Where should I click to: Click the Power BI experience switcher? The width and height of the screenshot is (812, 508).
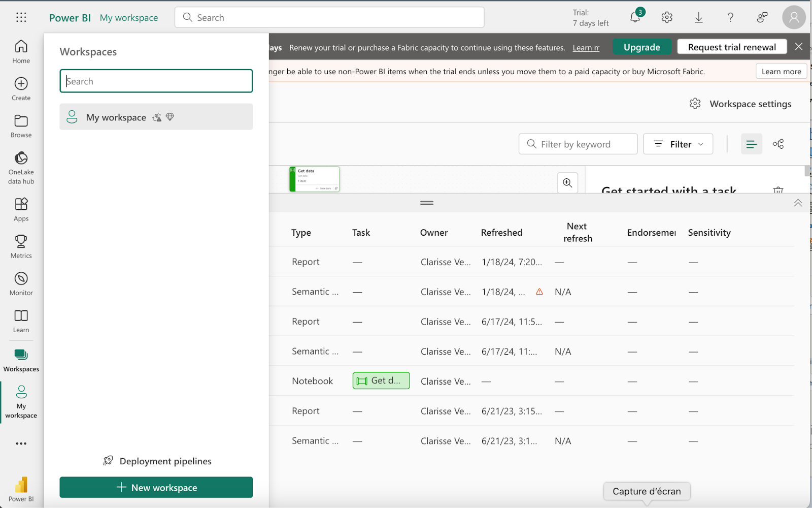point(21,489)
